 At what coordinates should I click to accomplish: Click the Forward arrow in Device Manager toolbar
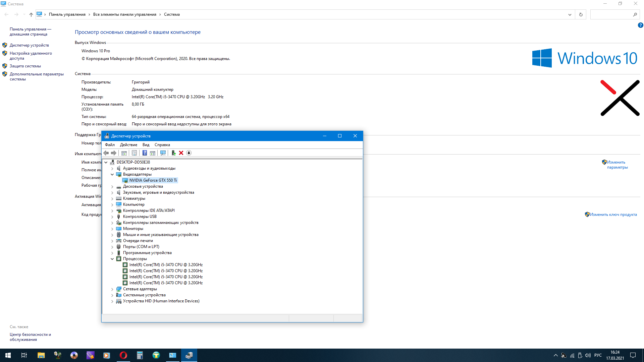[114, 153]
